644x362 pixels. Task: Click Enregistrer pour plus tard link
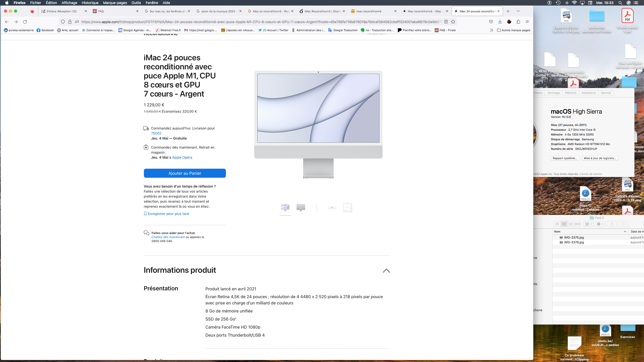coord(168,214)
